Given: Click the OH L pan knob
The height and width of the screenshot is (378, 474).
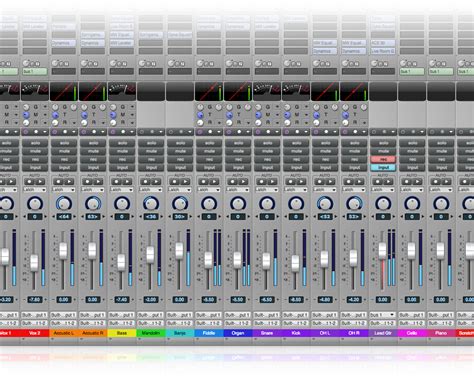Looking at the screenshot, I should point(325,203).
